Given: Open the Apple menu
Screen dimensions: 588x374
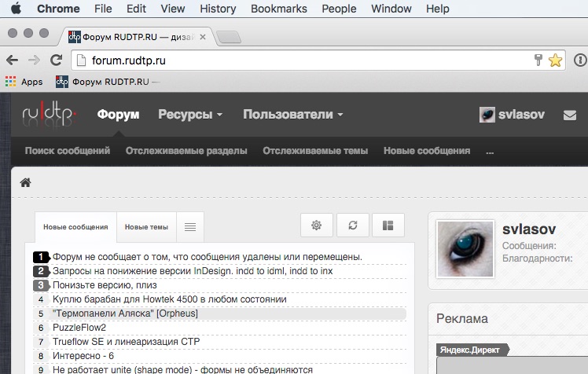Looking at the screenshot, I should click(16, 8).
